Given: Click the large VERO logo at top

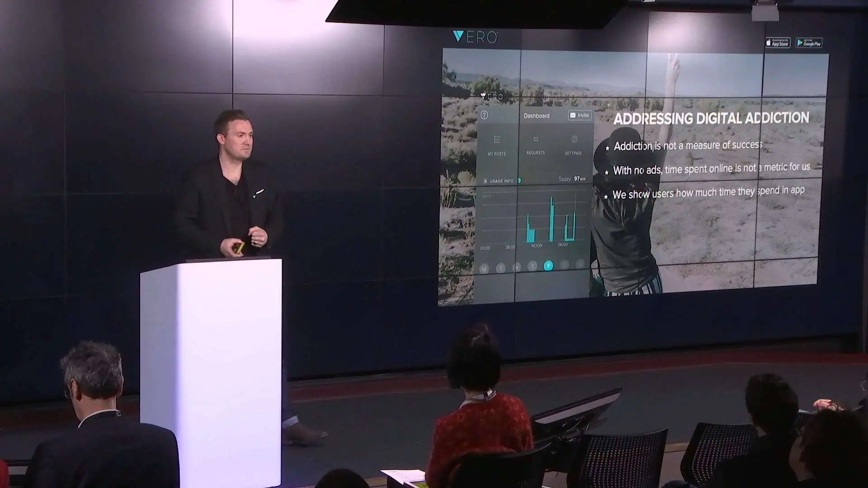Looking at the screenshot, I should coord(475,37).
